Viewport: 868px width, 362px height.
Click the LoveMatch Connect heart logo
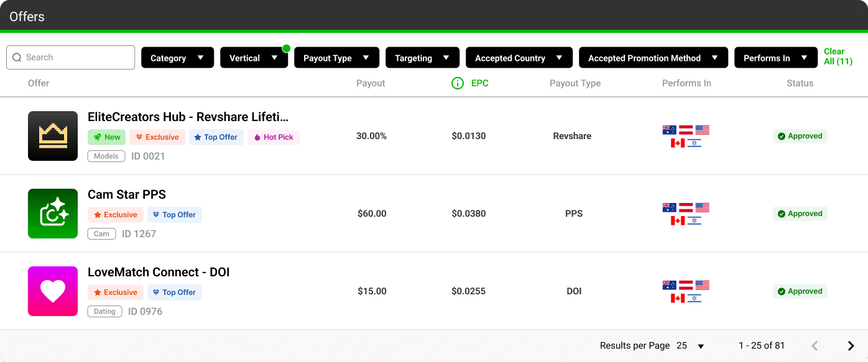(53, 291)
